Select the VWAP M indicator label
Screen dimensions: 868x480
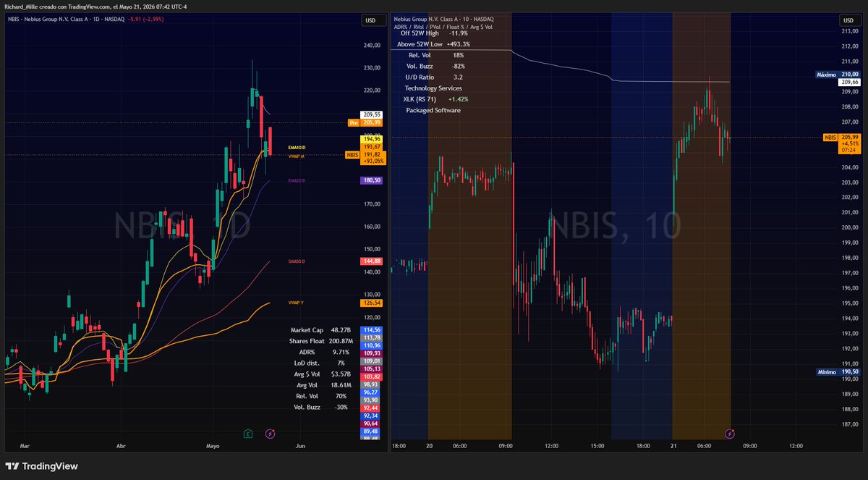click(296, 156)
